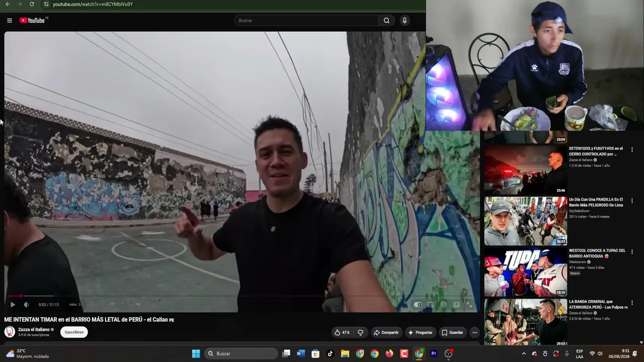Start voice search with the microphone

click(405, 21)
